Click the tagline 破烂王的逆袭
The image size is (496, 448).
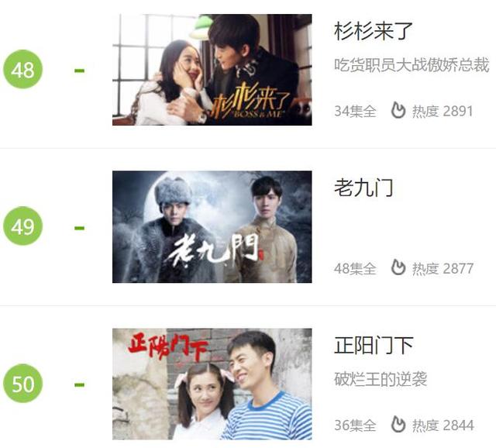[381, 379]
